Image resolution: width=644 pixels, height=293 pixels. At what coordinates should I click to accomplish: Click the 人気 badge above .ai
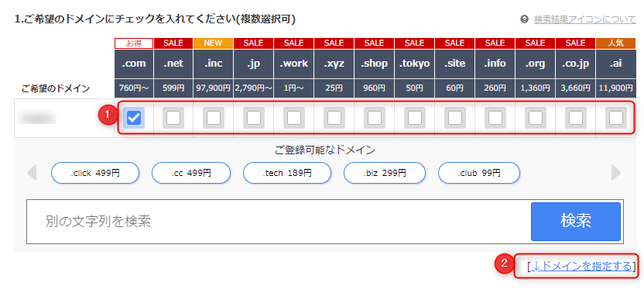click(x=616, y=43)
